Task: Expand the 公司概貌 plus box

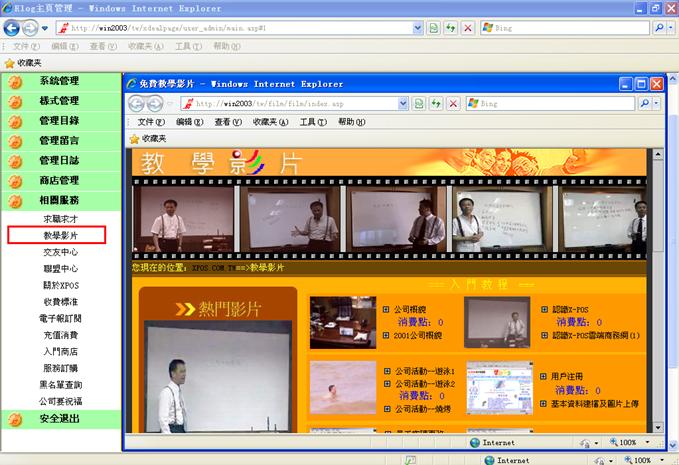Action: pyautogui.click(x=387, y=310)
